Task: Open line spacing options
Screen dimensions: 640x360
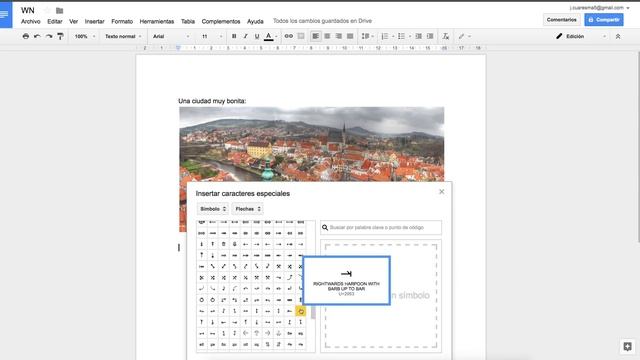Action: 367,36
